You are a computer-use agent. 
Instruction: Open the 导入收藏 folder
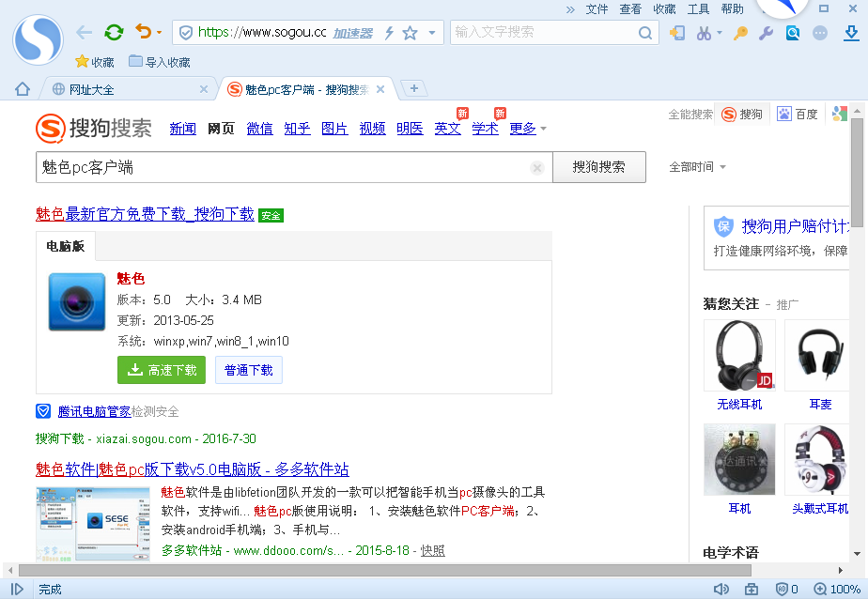[x=160, y=62]
